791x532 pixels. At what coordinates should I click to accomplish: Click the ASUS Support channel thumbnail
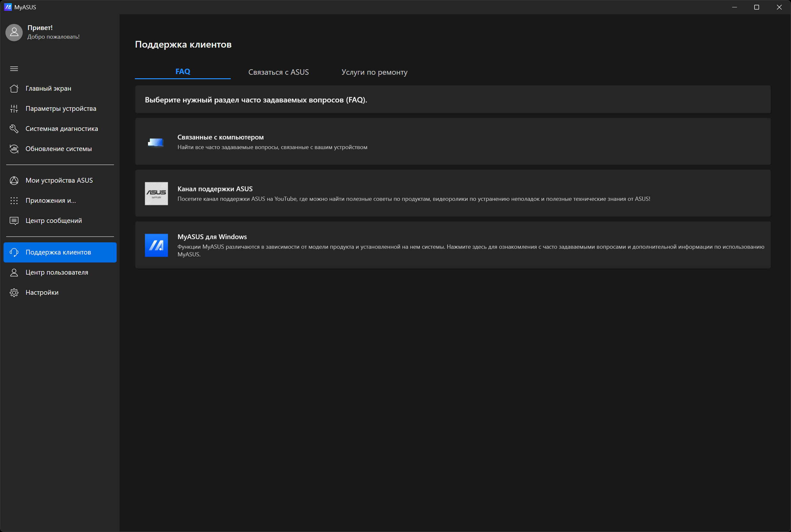(x=156, y=194)
